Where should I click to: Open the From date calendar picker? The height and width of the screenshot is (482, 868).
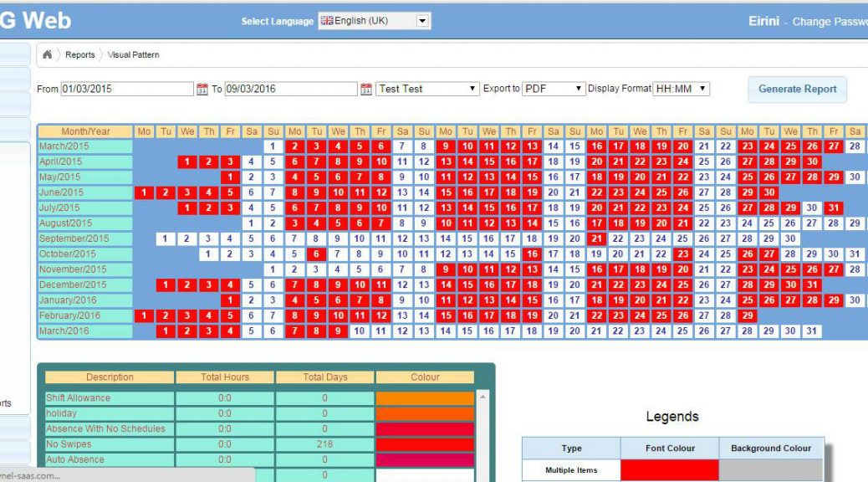click(x=202, y=89)
